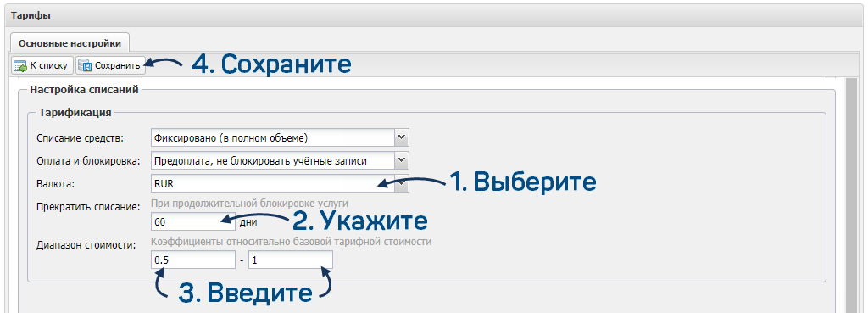Click the Списание средств label
This screenshot has height=313, width=868.
point(81,137)
